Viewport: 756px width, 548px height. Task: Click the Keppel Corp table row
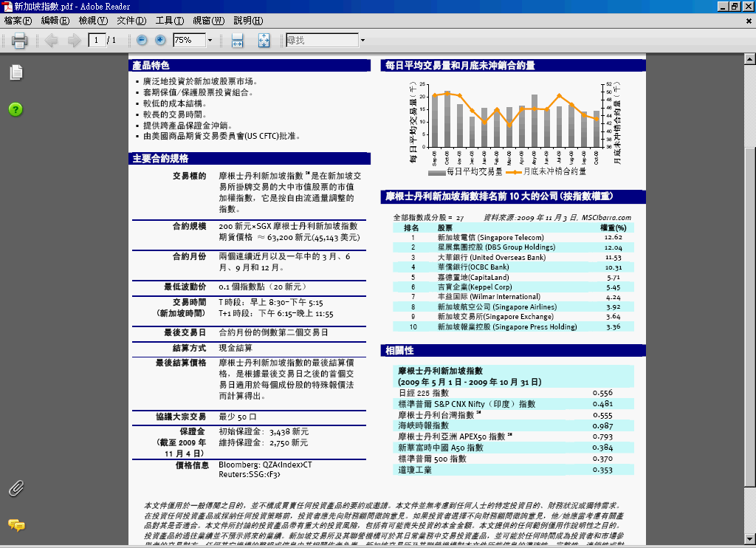pos(514,287)
